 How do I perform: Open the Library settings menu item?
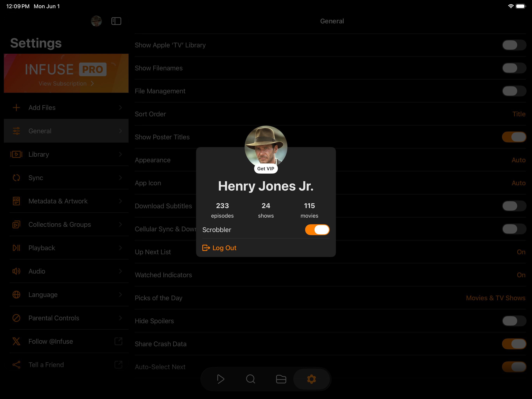pyautogui.click(x=66, y=154)
